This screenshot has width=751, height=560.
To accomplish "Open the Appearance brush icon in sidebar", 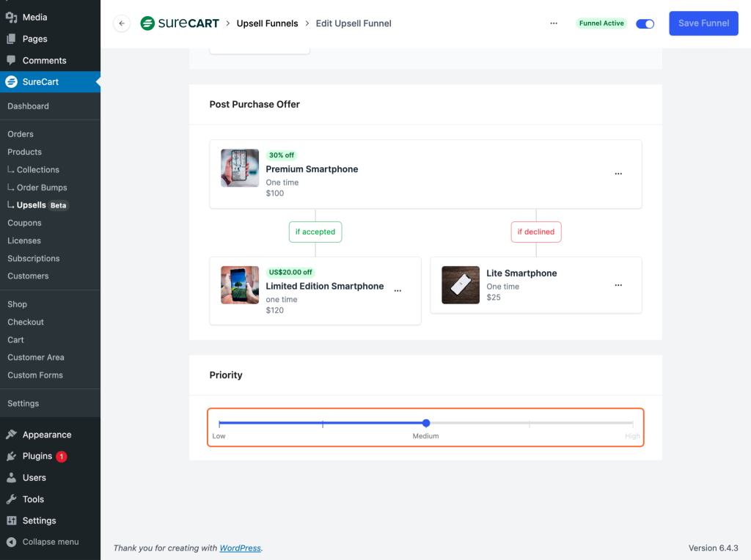I will pos(11,435).
